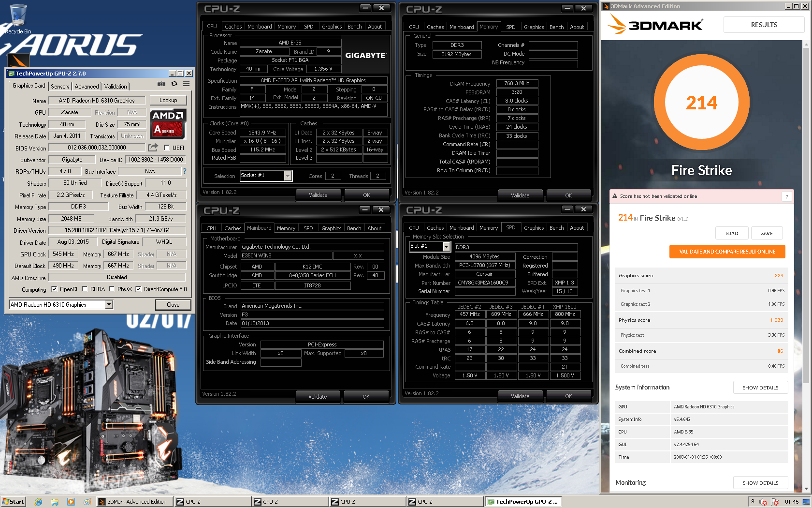Click GPU-Z screenshot camera icon

point(161,84)
